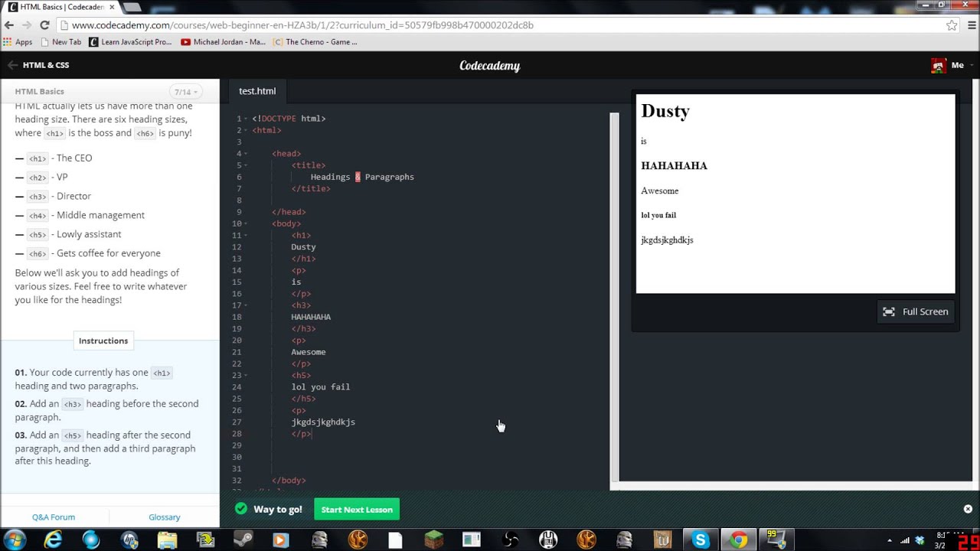Open the Me account dropdown arrow
This screenshot has width=980, height=551.
(x=972, y=66)
